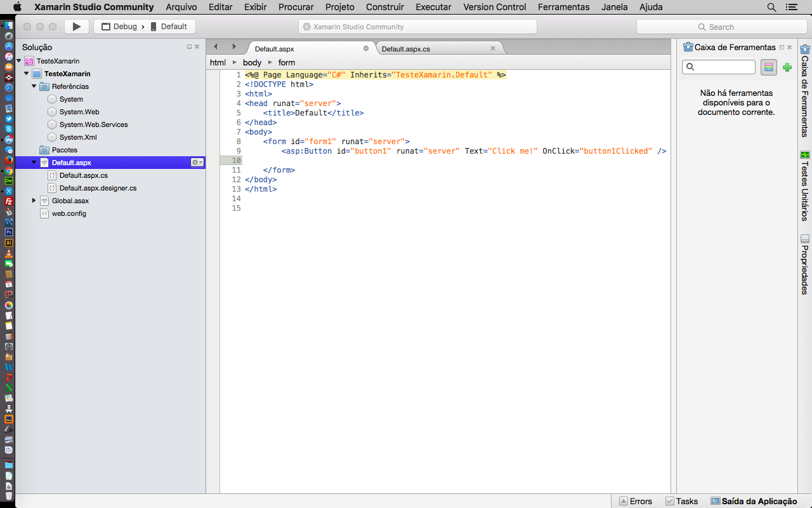This screenshot has width=812, height=508.
Task: Open the Executar menu
Action: click(x=433, y=7)
